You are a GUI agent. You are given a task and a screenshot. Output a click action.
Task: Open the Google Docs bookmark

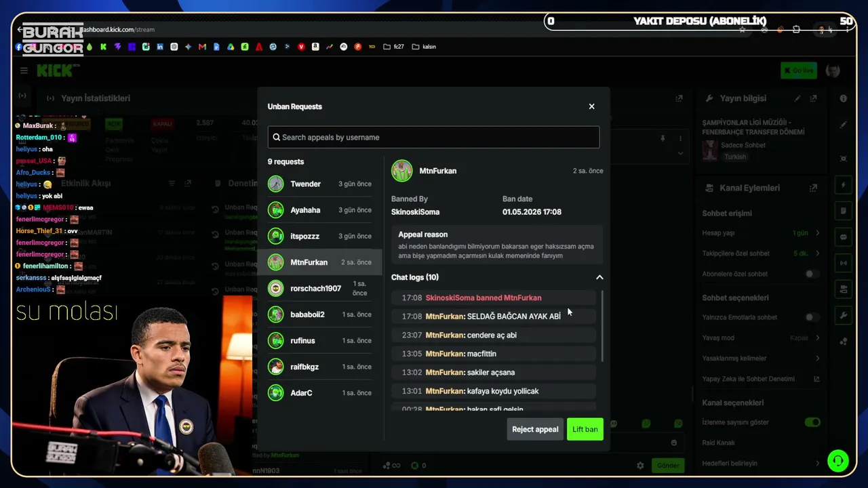coord(216,47)
